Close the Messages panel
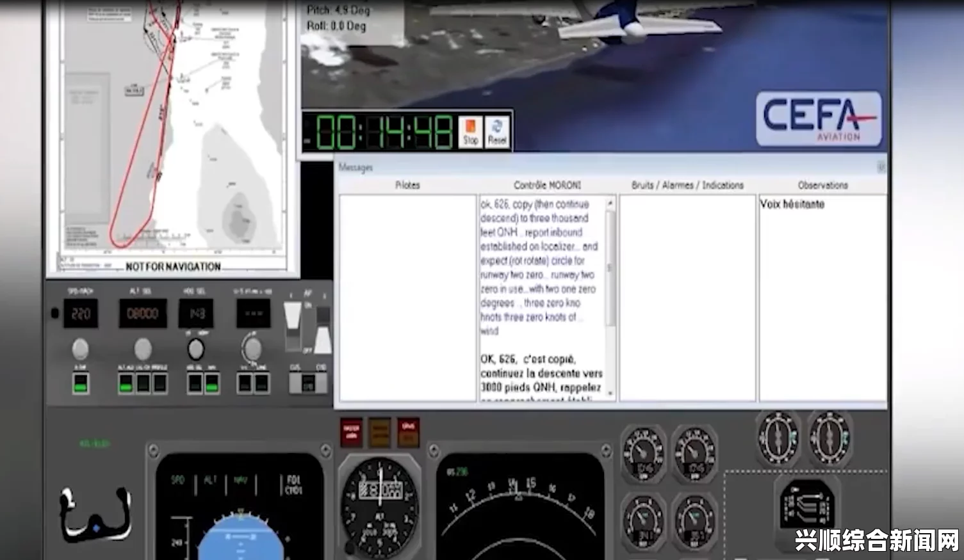The height and width of the screenshot is (560, 964). [881, 167]
